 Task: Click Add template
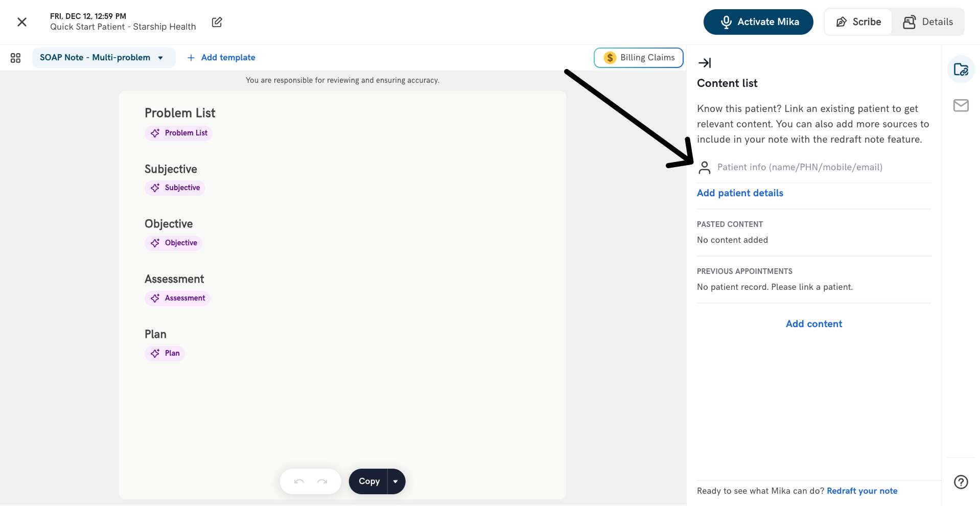coord(221,58)
